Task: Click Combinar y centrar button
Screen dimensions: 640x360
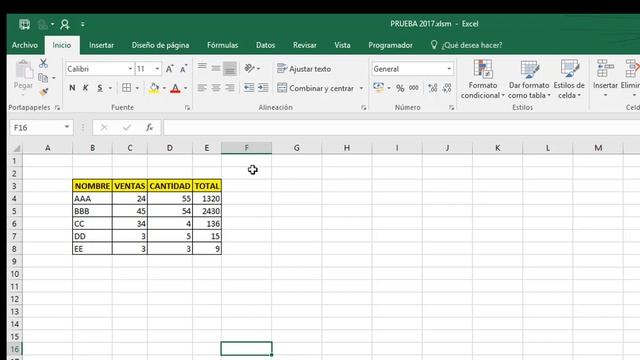Action: tap(315, 88)
